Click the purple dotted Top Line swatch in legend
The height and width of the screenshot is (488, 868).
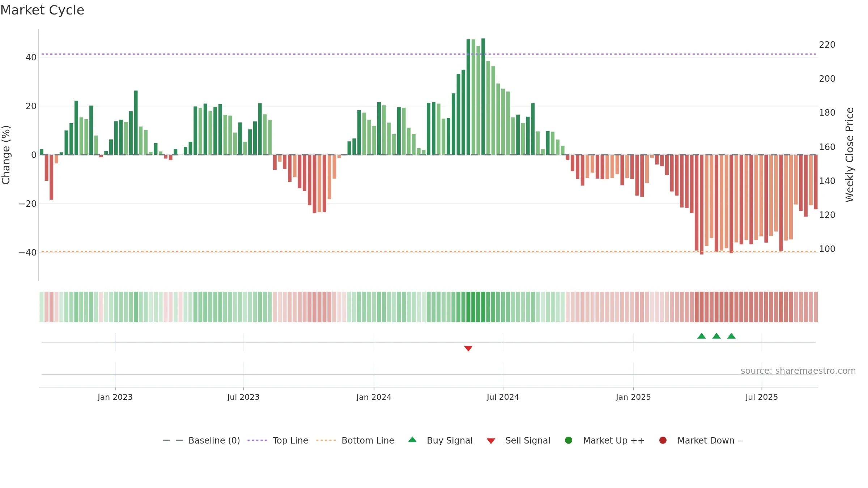tap(257, 440)
